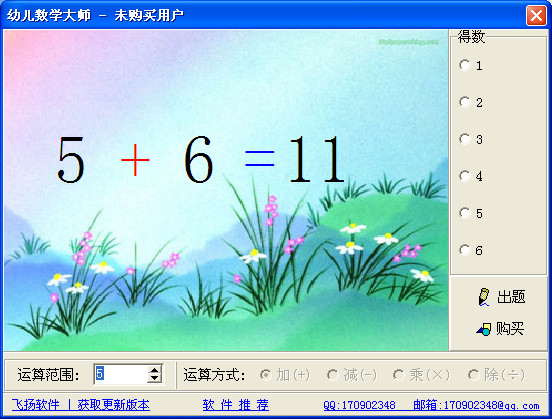Click the 得数 group label
552x419 pixels.
(471, 37)
